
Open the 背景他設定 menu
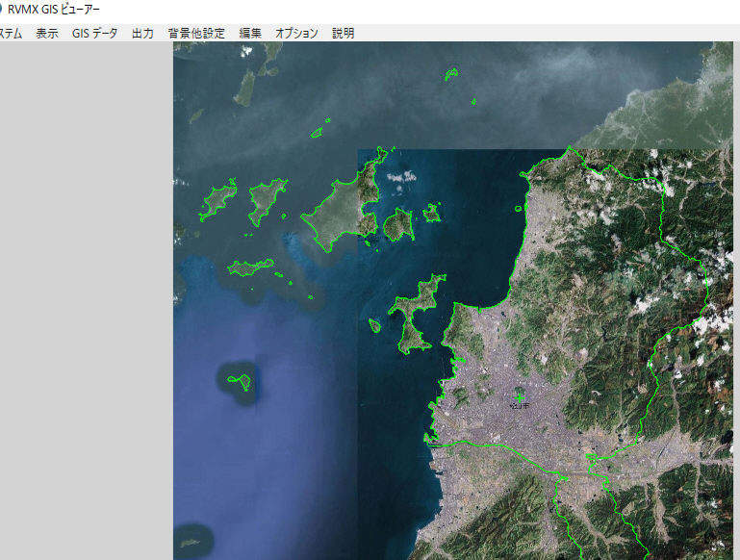coord(195,33)
